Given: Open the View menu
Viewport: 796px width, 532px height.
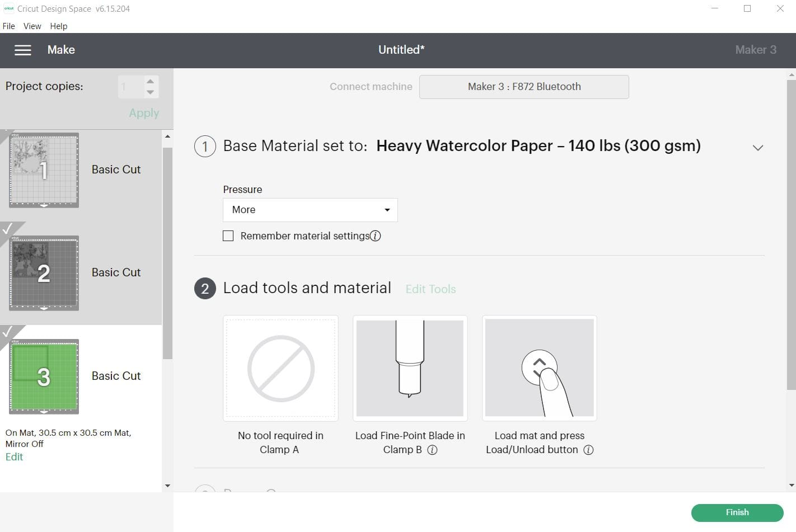Looking at the screenshot, I should (32, 26).
